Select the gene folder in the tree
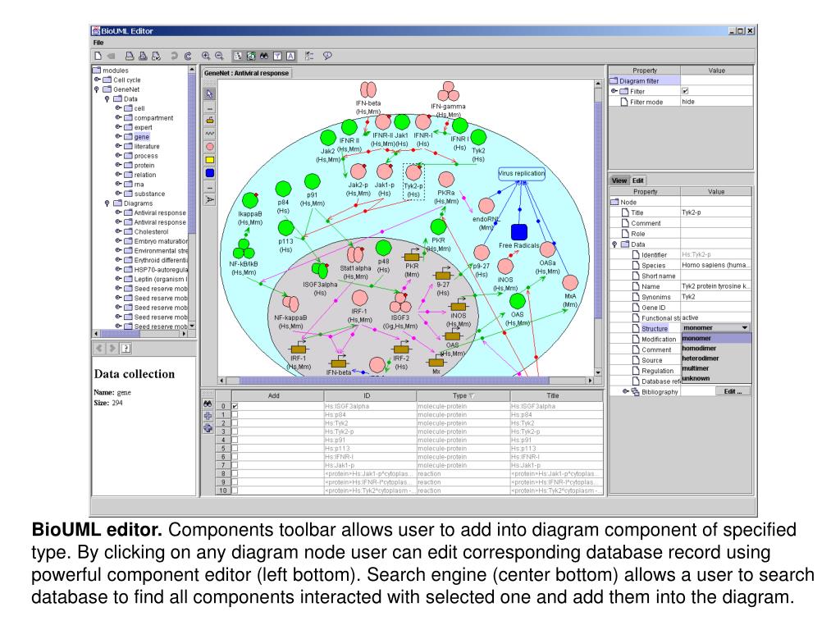 pyautogui.click(x=141, y=137)
